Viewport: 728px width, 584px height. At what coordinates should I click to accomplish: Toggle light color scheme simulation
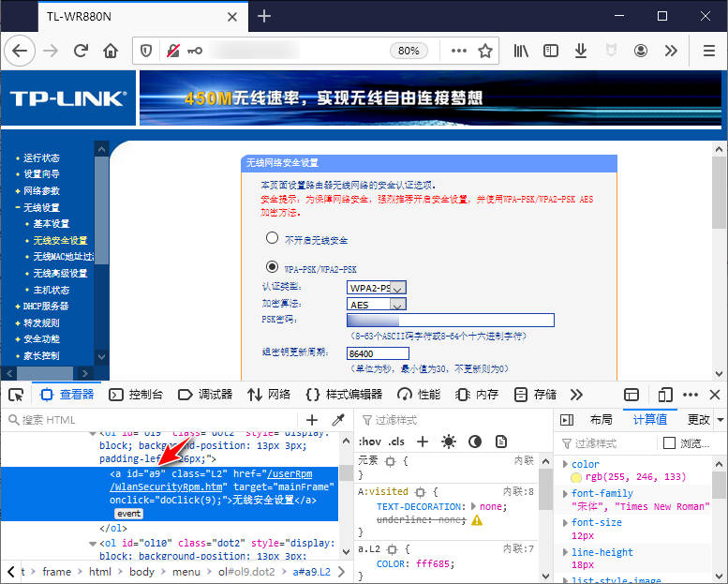[x=449, y=442]
